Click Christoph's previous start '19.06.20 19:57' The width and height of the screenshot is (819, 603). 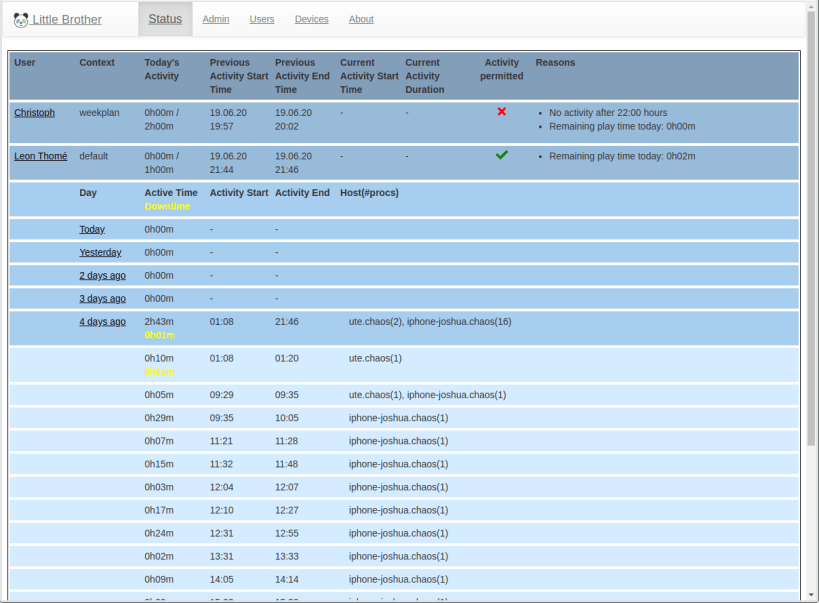click(228, 120)
